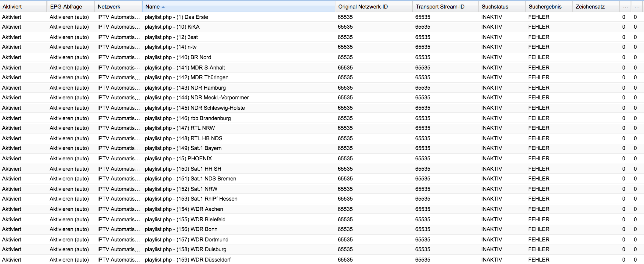
Task: Click FEHLER in the Sat.1 Bayern row
Action: [x=539, y=148]
